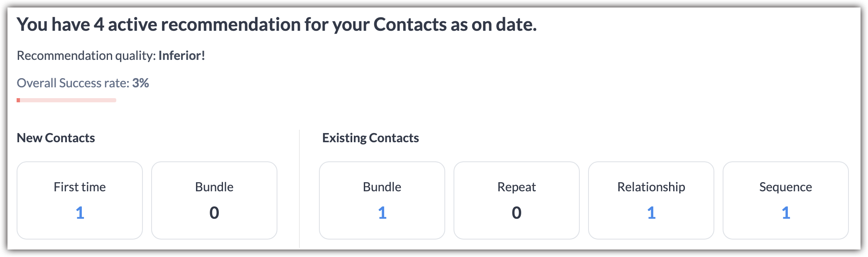The image size is (868, 257).
Task: Click the "Overall Success rate" label
Action: 73,83
